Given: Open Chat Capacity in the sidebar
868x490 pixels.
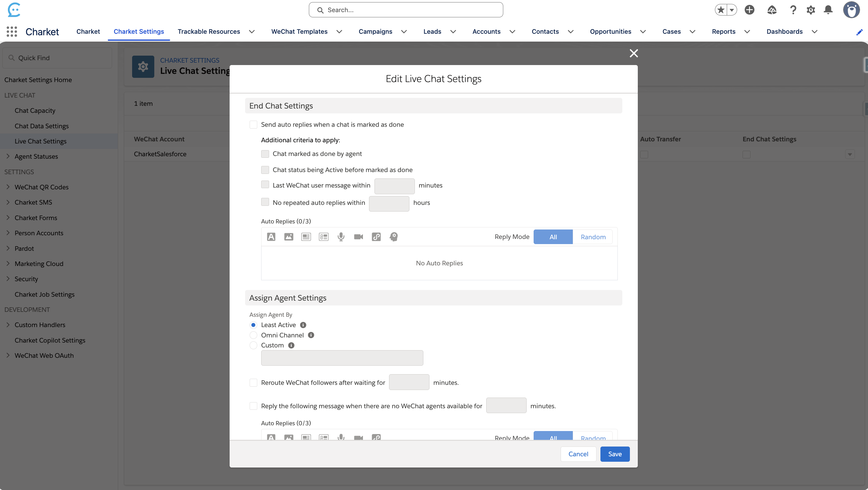Looking at the screenshot, I should point(35,111).
